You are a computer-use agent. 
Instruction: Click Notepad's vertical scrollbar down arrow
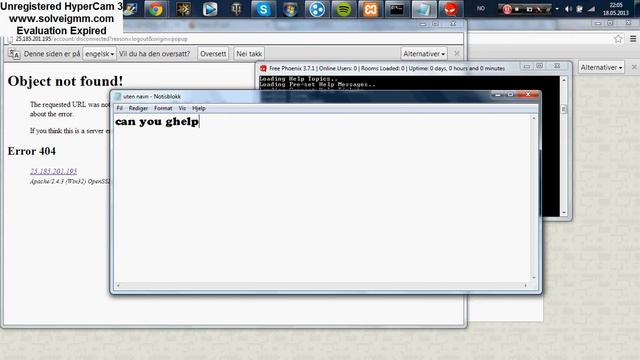pyautogui.click(x=534, y=278)
